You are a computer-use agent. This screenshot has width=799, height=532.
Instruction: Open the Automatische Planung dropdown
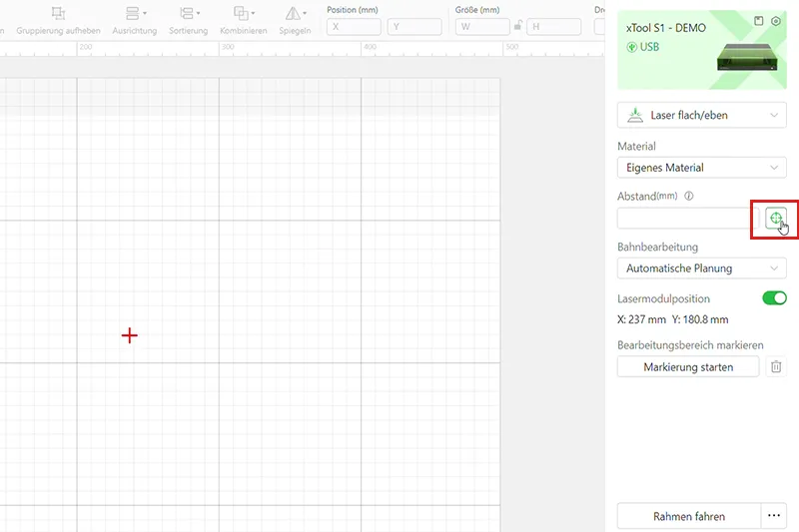tap(702, 268)
